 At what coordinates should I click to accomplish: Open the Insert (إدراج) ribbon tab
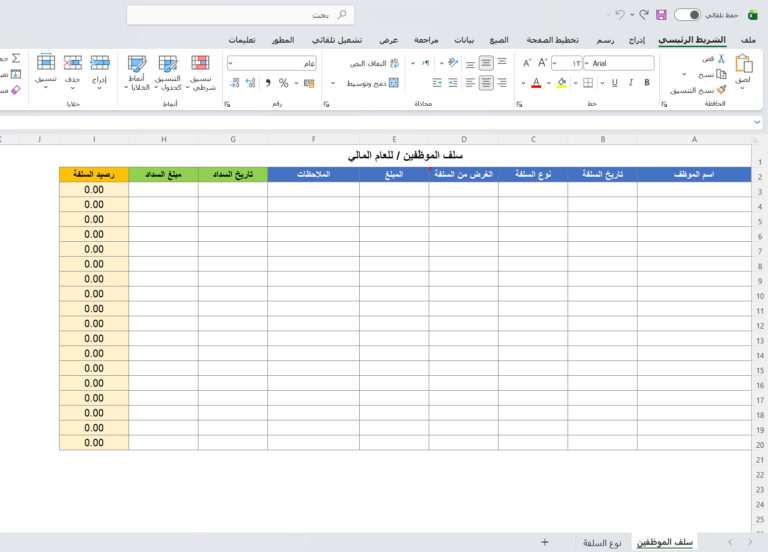[637, 40]
